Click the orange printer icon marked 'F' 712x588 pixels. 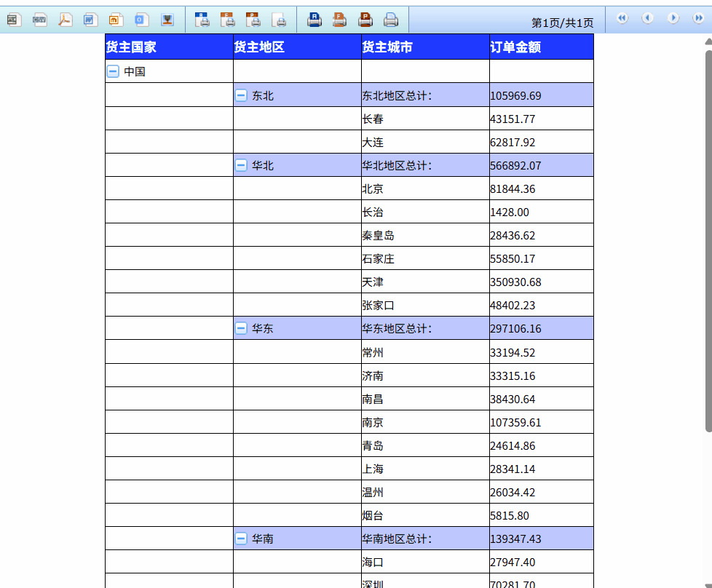340,20
